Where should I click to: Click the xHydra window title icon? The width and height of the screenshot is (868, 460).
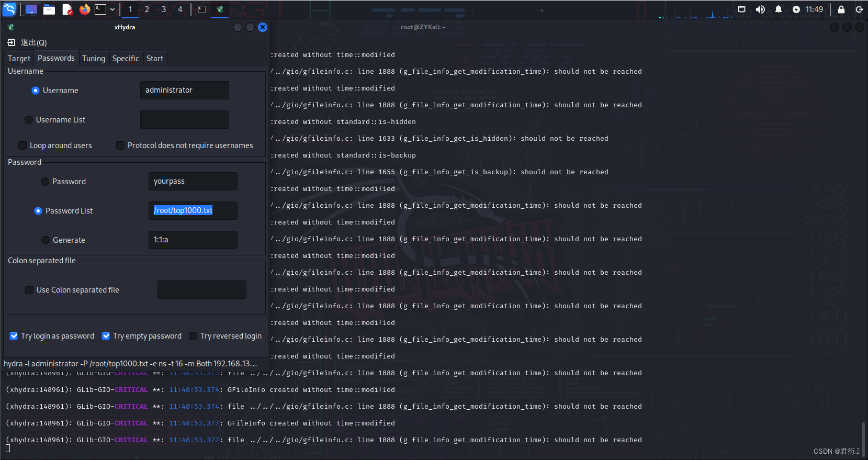point(10,27)
